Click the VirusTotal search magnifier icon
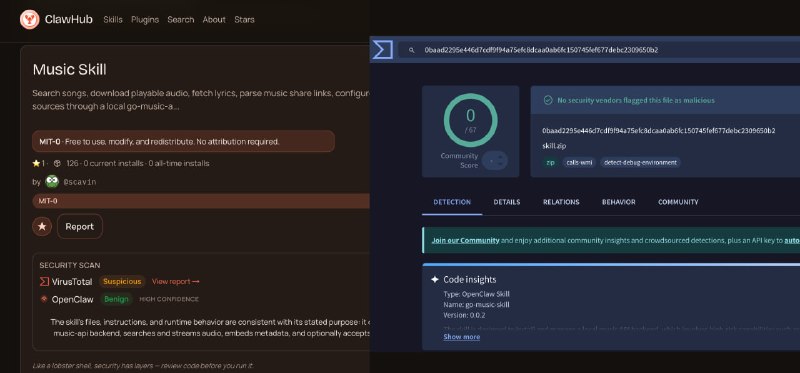Viewport: 800px width, 373px height. [x=411, y=50]
